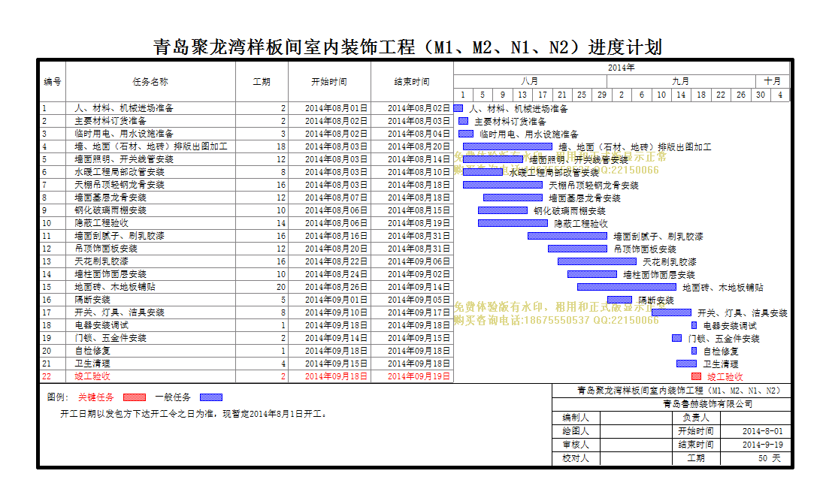
Task: Click the blue 一般任务 legend swatch
Action: (x=211, y=397)
